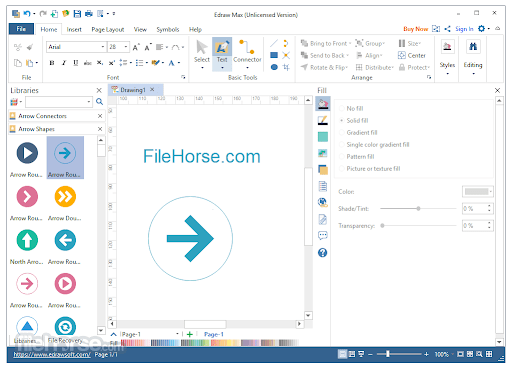Click the rectangle shape tool icon

click(274, 55)
